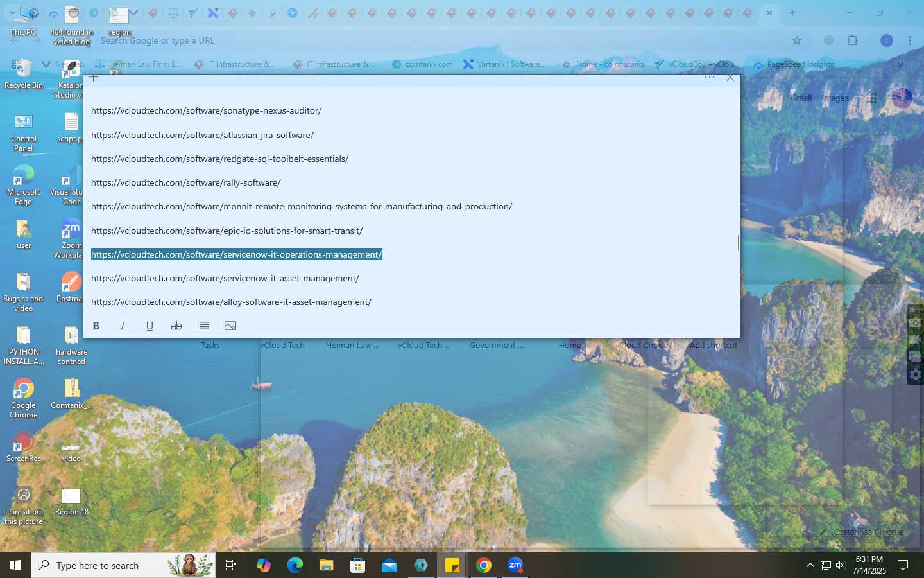Click the monnit-remote-monitoring URL line
The height and width of the screenshot is (578, 924).
coord(302,206)
